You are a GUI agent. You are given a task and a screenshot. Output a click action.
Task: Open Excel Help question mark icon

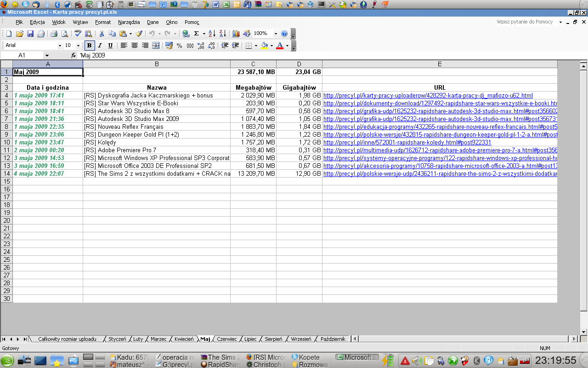coord(284,34)
